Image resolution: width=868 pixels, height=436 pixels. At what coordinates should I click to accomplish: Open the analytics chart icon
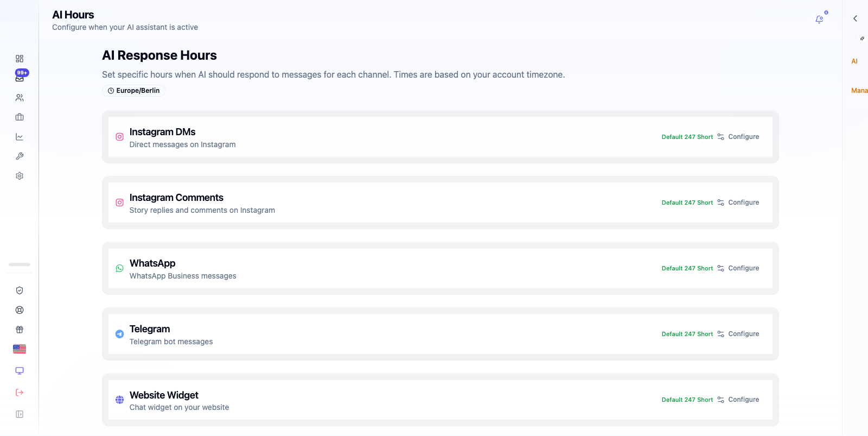tap(20, 137)
